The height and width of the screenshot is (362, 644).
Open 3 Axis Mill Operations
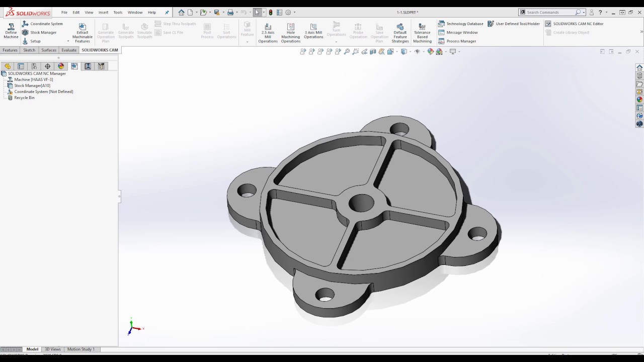pos(313,31)
